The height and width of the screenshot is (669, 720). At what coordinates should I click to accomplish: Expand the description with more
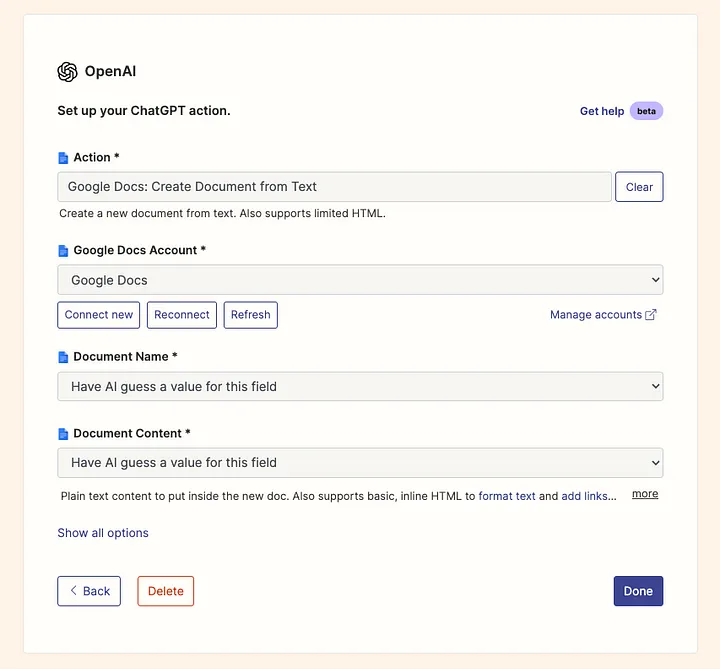tap(645, 494)
